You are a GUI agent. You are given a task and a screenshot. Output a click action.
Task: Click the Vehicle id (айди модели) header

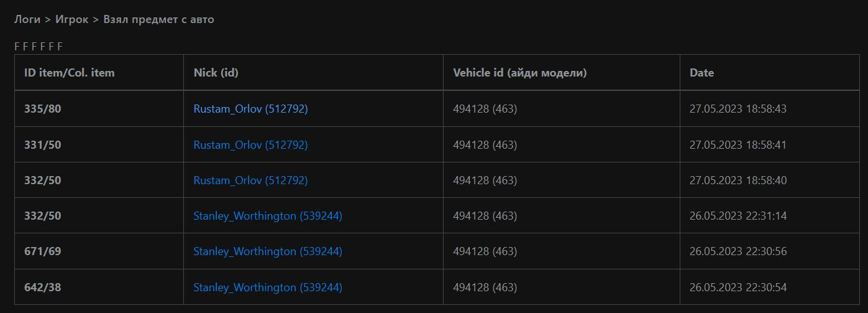click(x=519, y=73)
